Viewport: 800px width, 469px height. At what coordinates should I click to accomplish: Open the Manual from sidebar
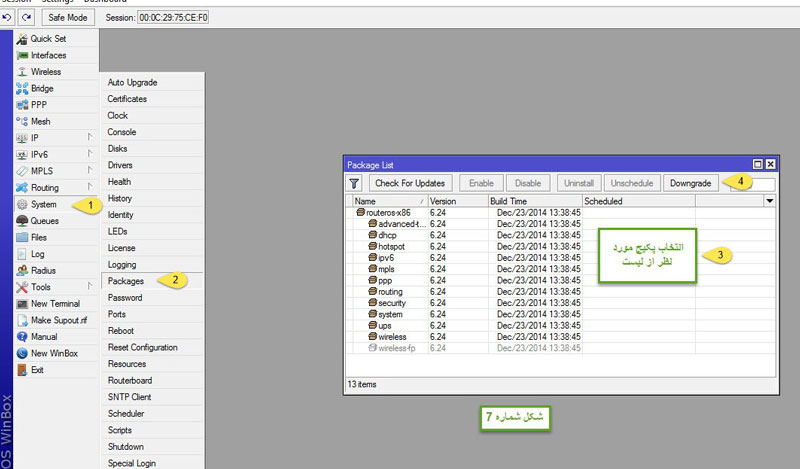click(56, 337)
